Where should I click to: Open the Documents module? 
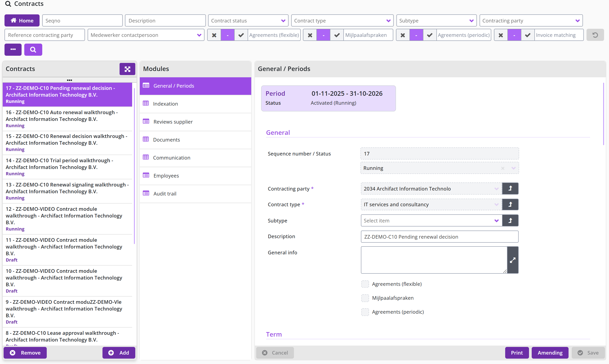point(196,140)
